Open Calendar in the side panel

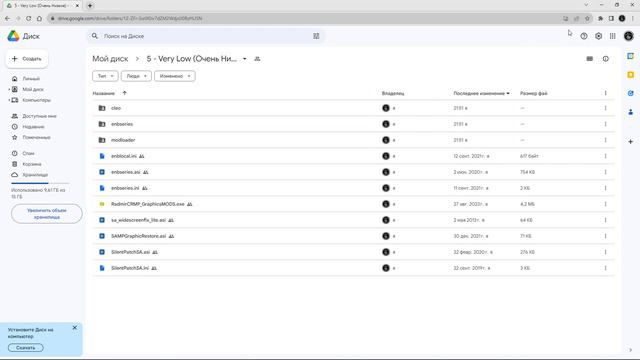pos(631,56)
